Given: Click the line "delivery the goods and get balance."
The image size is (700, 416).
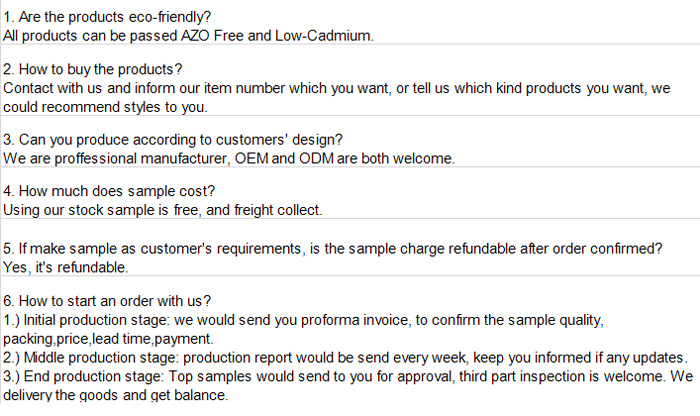Looking at the screenshot, I should (x=116, y=395).
